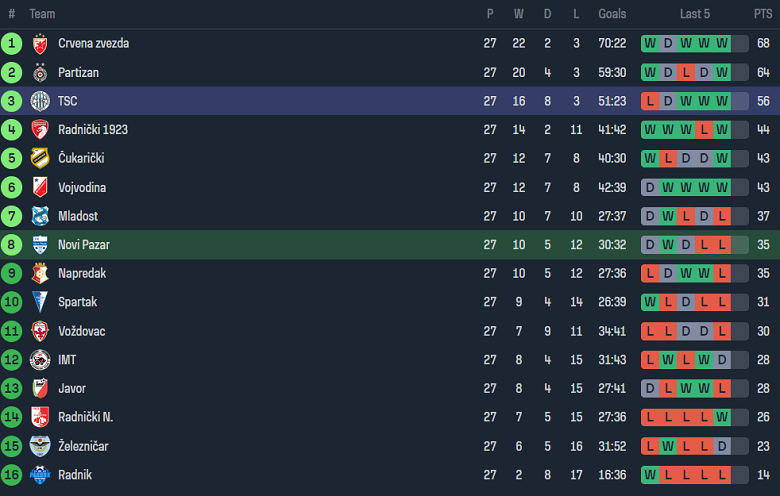Click the Vojvodina team crest

pyautogui.click(x=40, y=188)
